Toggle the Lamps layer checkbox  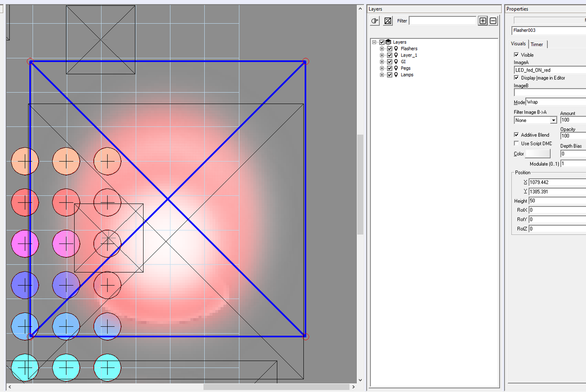tap(390, 75)
